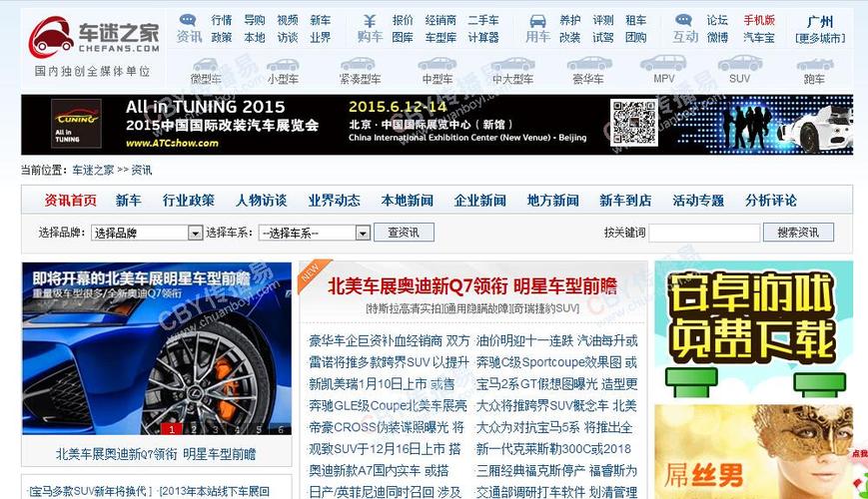Open headline 北美车展奥迪新Q7领衔 明星车型前瞻

pyautogui.click(x=472, y=286)
